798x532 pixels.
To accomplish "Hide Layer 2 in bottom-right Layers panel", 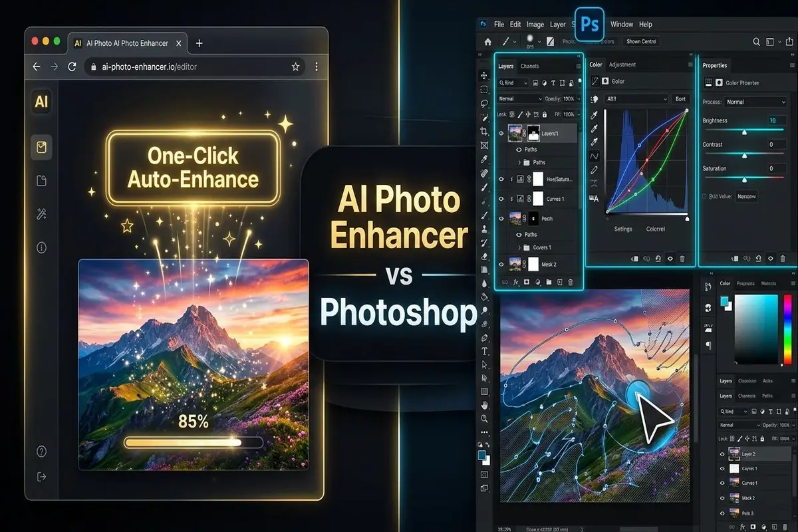I will pos(722,454).
